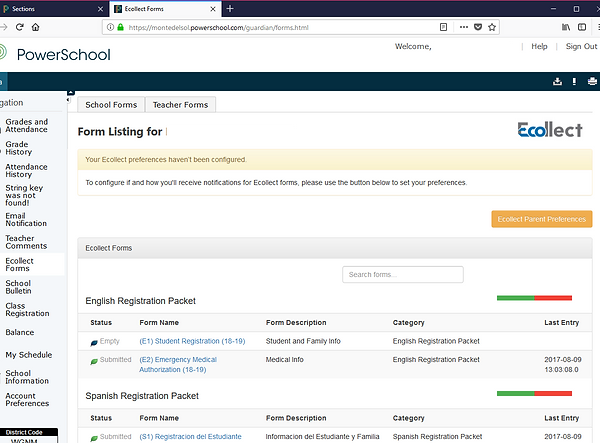
Task: Bookmark this page with the star icon
Action: (x=492, y=27)
